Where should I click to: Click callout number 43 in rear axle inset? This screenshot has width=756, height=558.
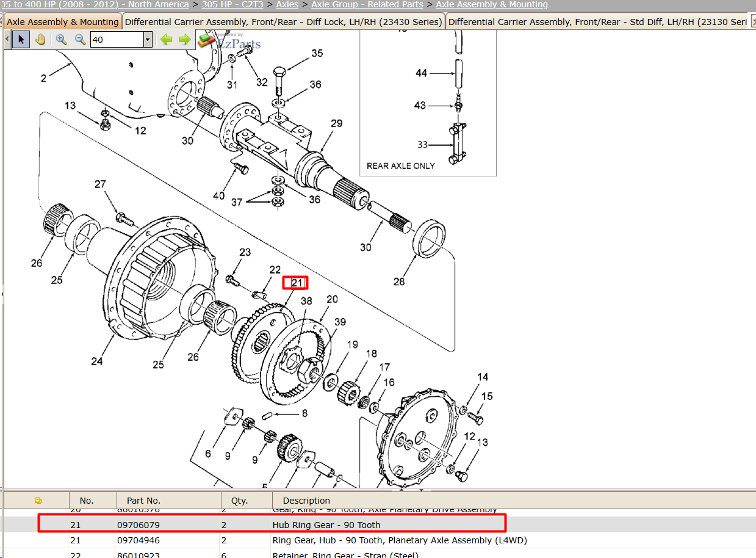click(x=420, y=106)
